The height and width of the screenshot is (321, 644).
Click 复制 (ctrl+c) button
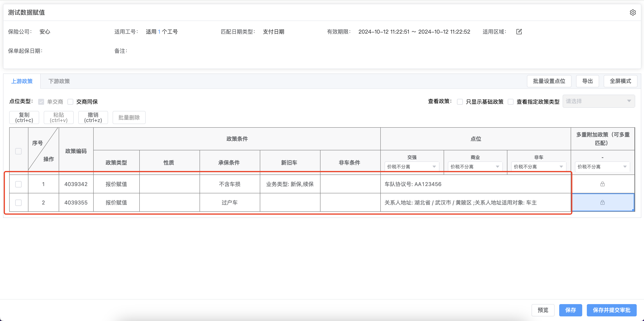pyautogui.click(x=24, y=117)
